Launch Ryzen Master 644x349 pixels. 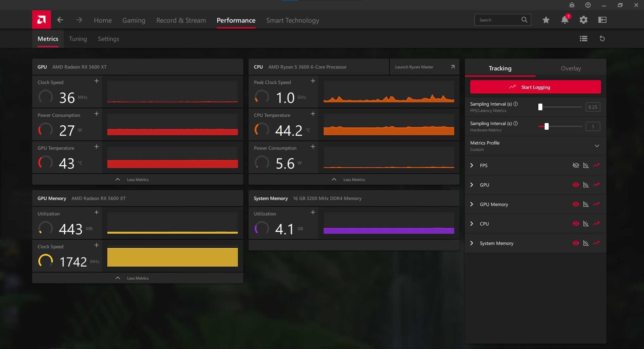point(424,67)
